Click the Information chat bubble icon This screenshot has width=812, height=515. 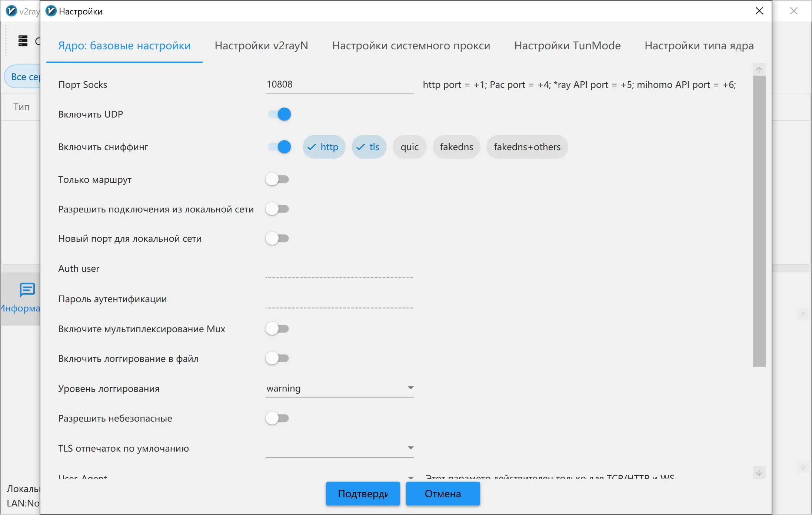[27, 290]
